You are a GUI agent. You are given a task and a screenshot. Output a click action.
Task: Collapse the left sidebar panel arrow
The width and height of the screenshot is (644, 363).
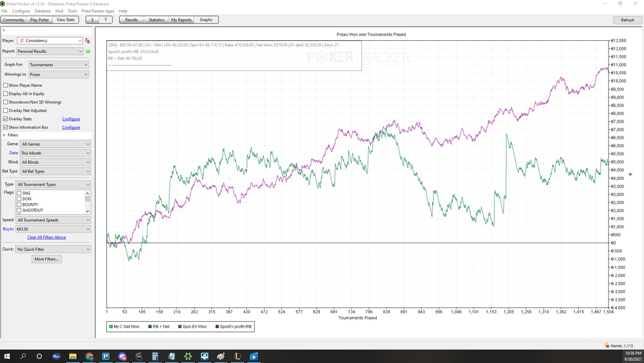(4, 30)
